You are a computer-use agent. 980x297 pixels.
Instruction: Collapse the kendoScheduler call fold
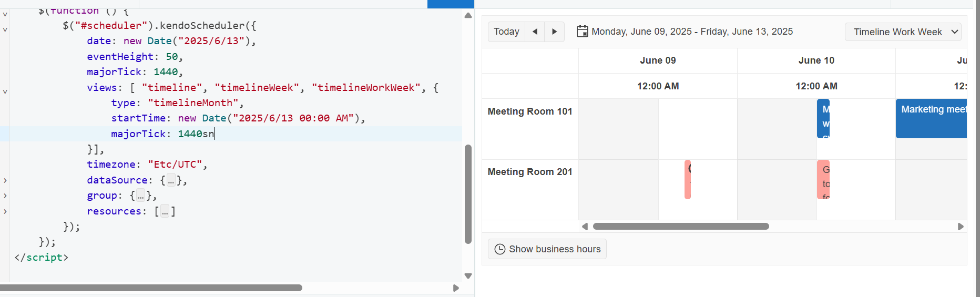(x=5, y=29)
